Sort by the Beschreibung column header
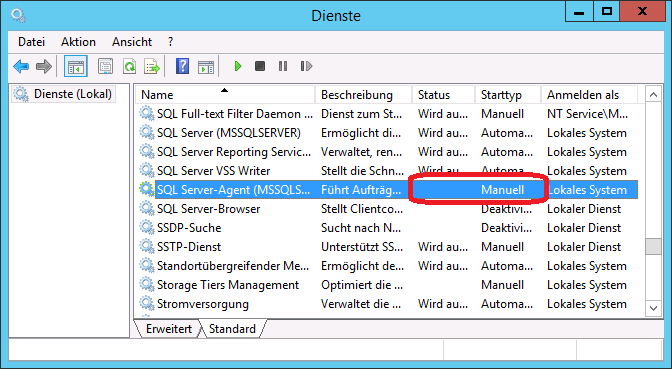The image size is (672, 369). click(x=364, y=95)
